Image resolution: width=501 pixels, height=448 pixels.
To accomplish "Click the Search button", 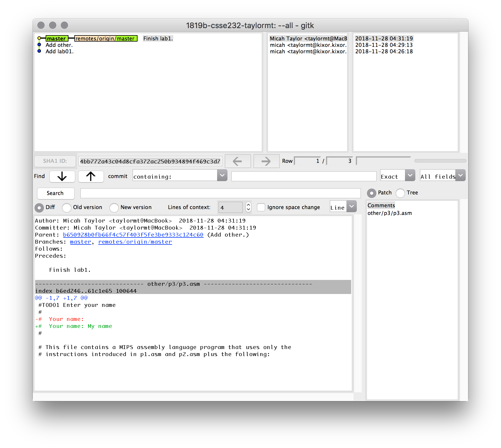I will click(x=55, y=193).
